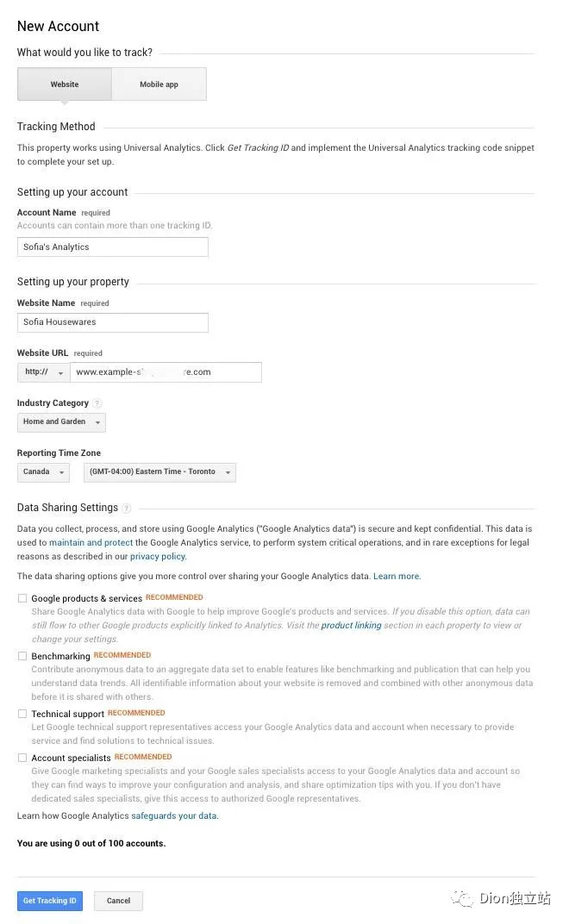The image size is (569, 924).
Task: Focus the Website Name text field
Action: click(113, 322)
